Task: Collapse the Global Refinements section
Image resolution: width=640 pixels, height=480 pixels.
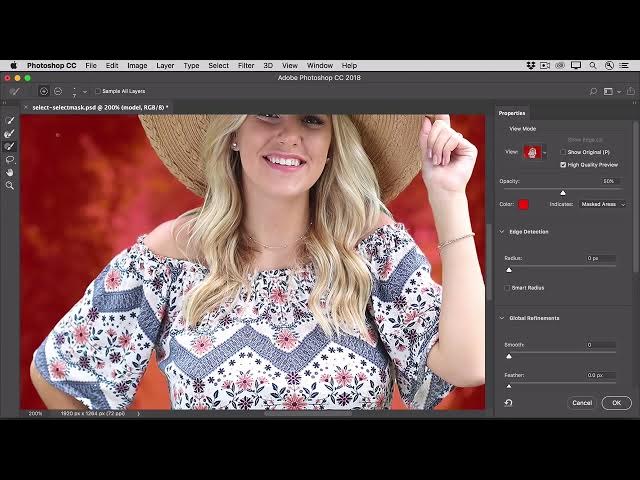Action: click(502, 318)
